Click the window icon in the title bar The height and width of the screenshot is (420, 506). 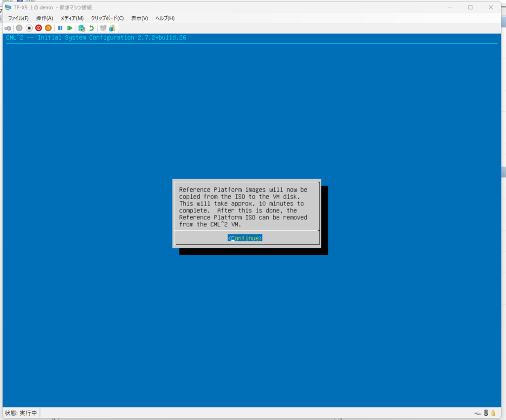pos(8,7)
